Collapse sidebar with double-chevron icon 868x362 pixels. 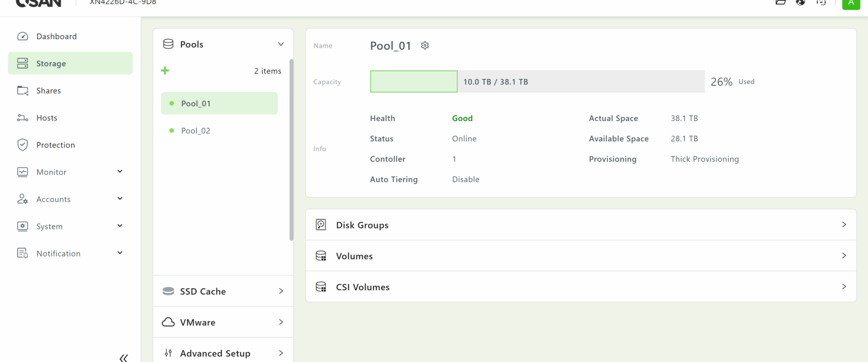123,358
